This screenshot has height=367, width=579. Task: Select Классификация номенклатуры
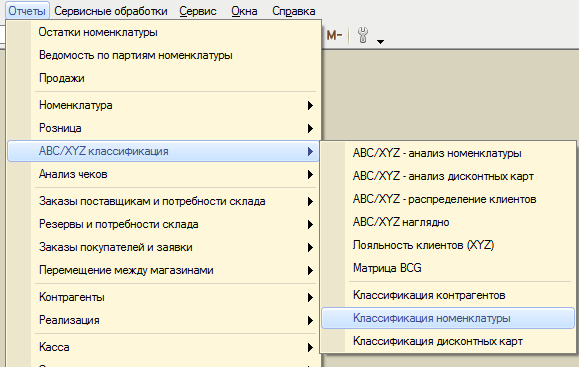[448, 318]
